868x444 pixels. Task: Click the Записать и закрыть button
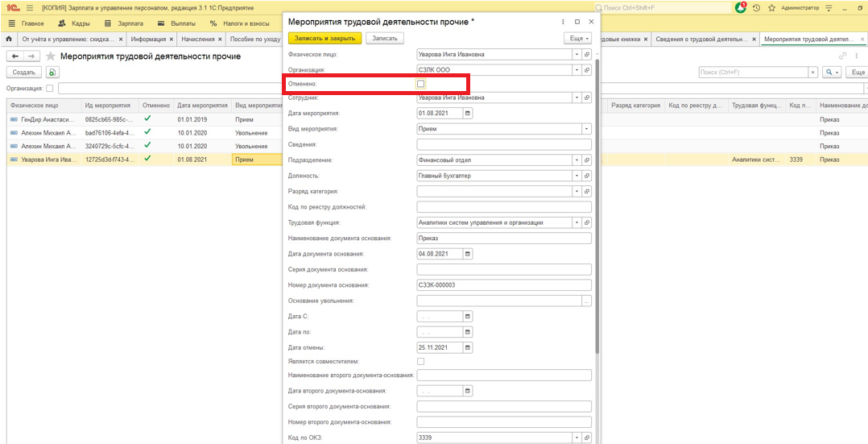[x=325, y=38]
